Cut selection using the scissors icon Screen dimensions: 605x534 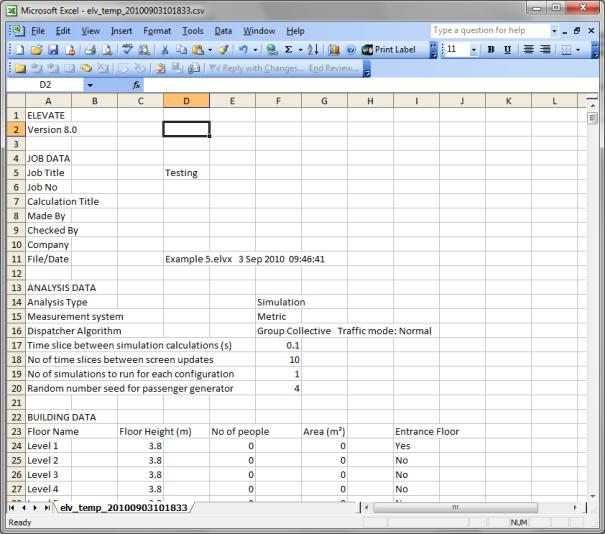166,49
